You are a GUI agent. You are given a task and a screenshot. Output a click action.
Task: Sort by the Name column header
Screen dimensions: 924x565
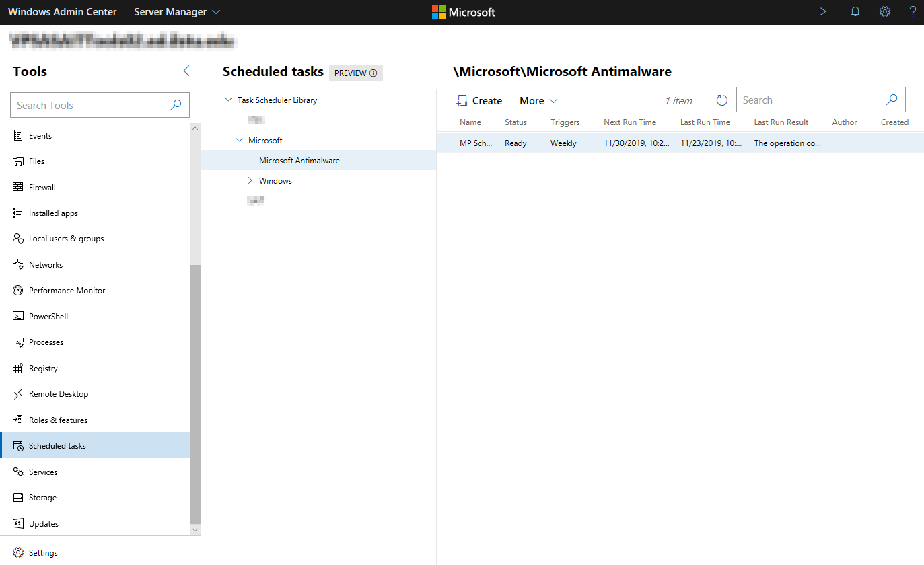(470, 122)
